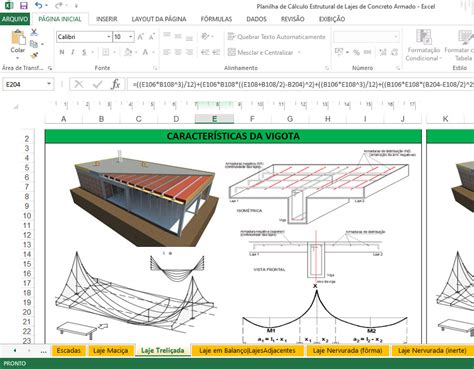Viewport: 474px width, 369px height.
Task: Select column E header
Action: (x=214, y=119)
